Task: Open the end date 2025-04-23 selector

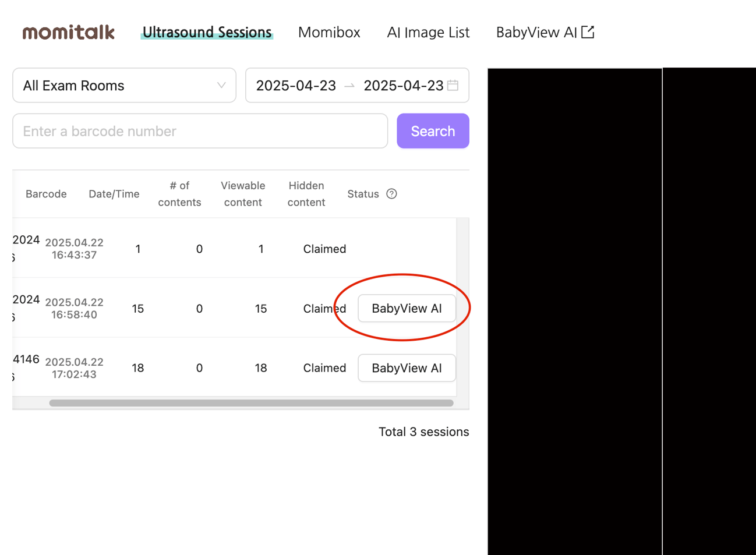Action: 402,85
